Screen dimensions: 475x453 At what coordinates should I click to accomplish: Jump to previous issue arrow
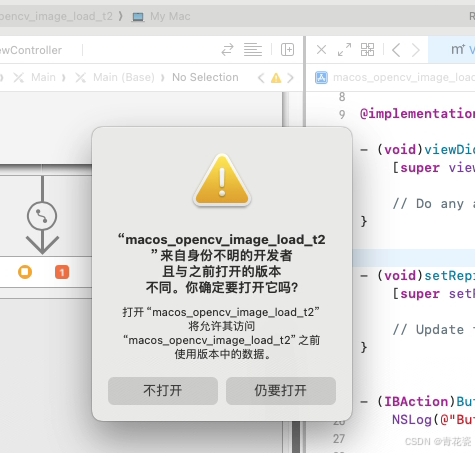(x=261, y=78)
